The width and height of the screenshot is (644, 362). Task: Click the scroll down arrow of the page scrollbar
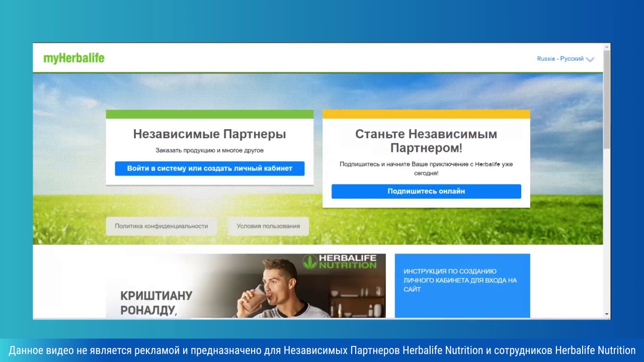[x=607, y=314]
